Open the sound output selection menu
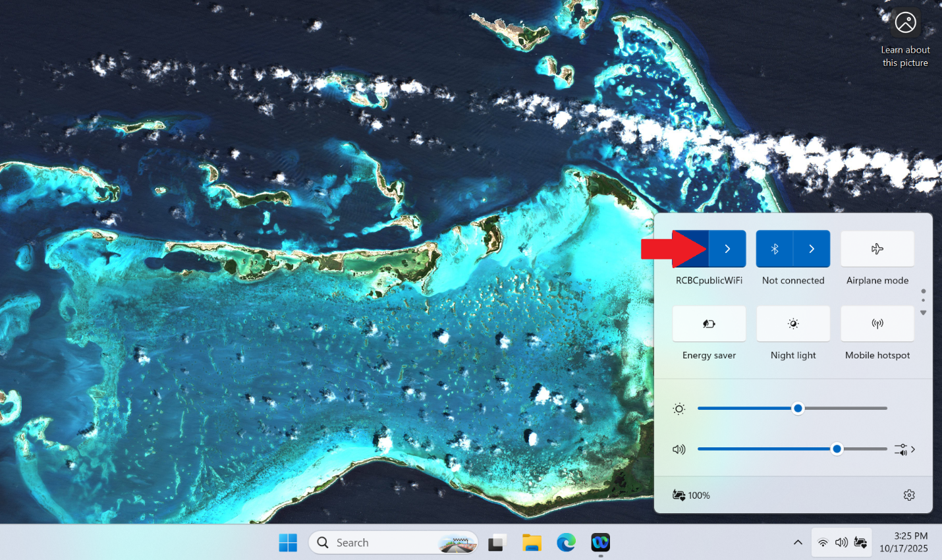942x560 pixels. (x=904, y=449)
